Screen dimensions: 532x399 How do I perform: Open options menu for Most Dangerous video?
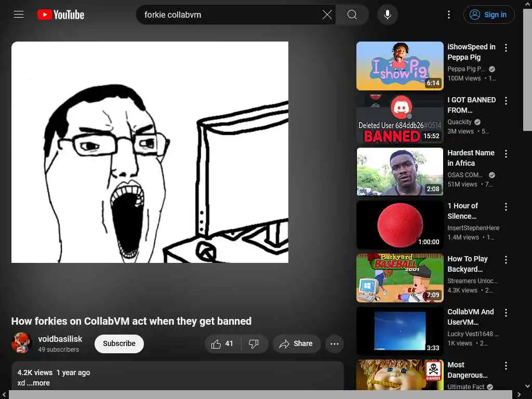[x=506, y=366]
